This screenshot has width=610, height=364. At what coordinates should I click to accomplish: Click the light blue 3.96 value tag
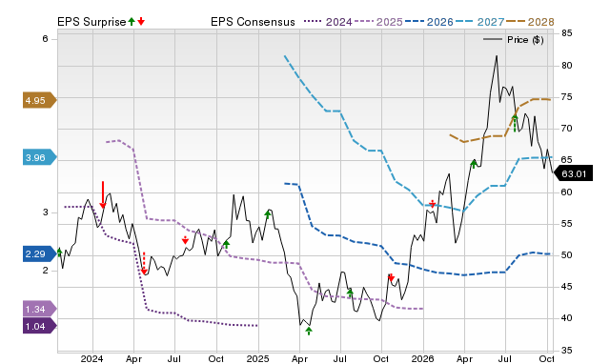point(39,157)
